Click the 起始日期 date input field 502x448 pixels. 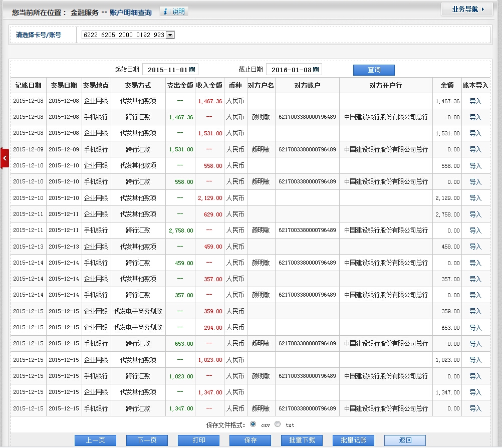[x=167, y=70]
